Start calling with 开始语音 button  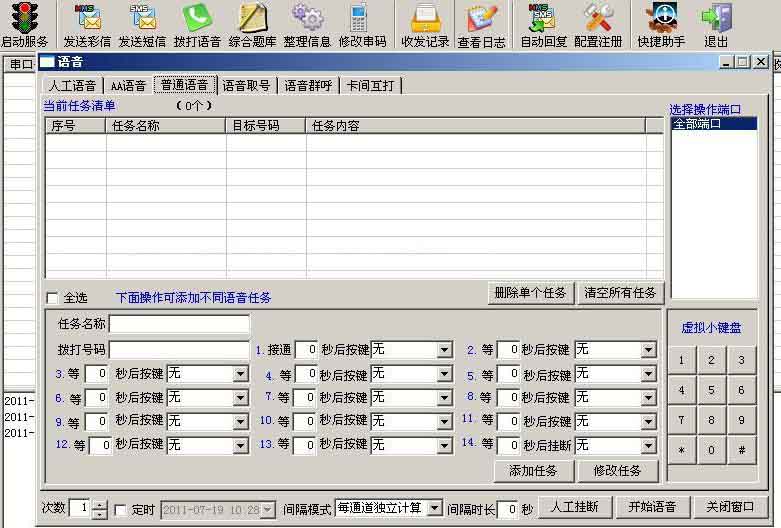pos(652,507)
